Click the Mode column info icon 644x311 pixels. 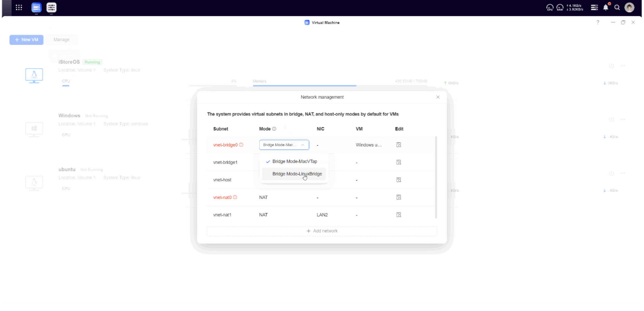tap(274, 129)
